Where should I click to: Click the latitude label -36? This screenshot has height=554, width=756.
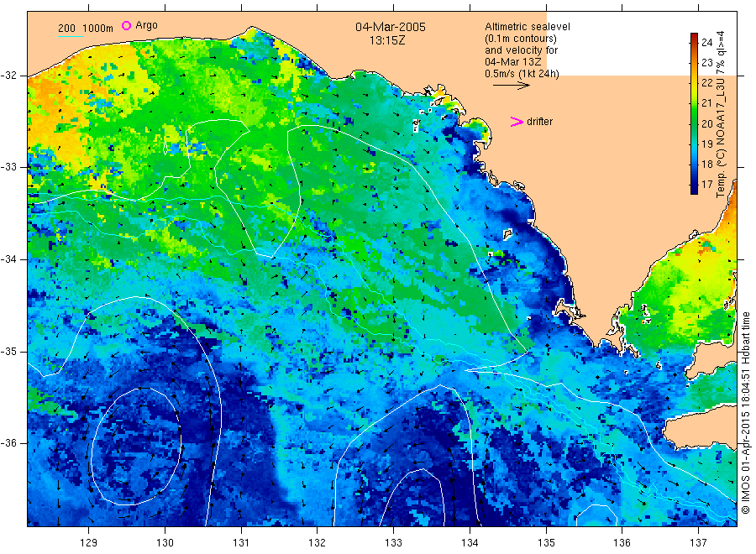point(9,443)
